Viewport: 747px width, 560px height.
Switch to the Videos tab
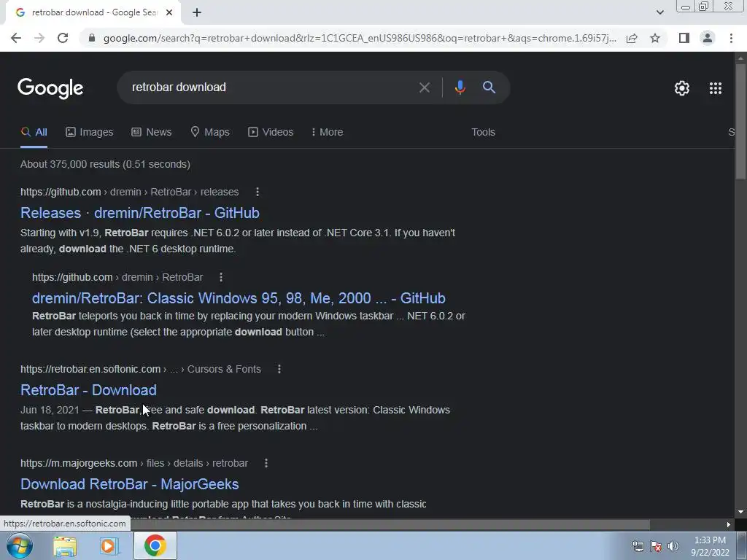point(271,132)
